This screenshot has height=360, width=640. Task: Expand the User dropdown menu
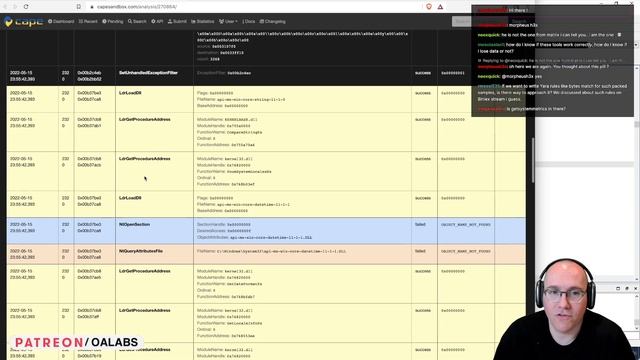[x=228, y=22]
